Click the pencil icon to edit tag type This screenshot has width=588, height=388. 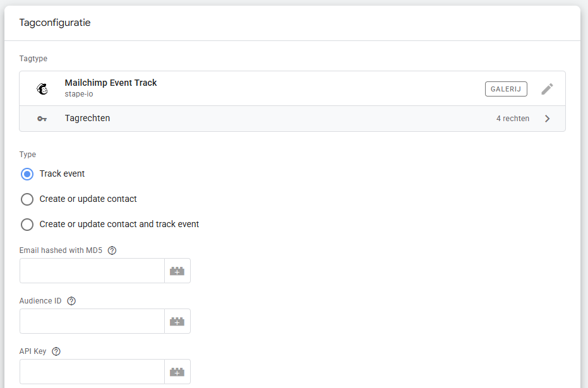coord(547,89)
